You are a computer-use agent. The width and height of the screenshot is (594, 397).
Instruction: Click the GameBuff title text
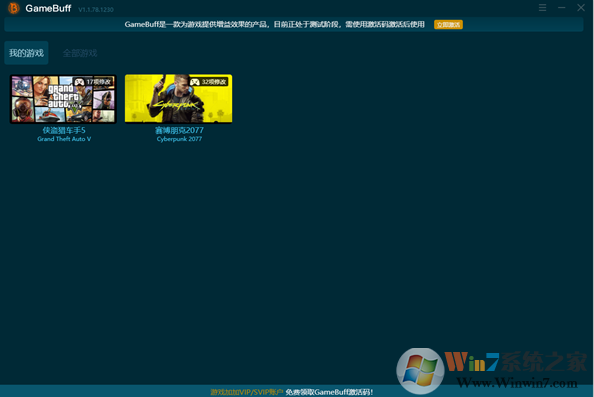pos(48,8)
